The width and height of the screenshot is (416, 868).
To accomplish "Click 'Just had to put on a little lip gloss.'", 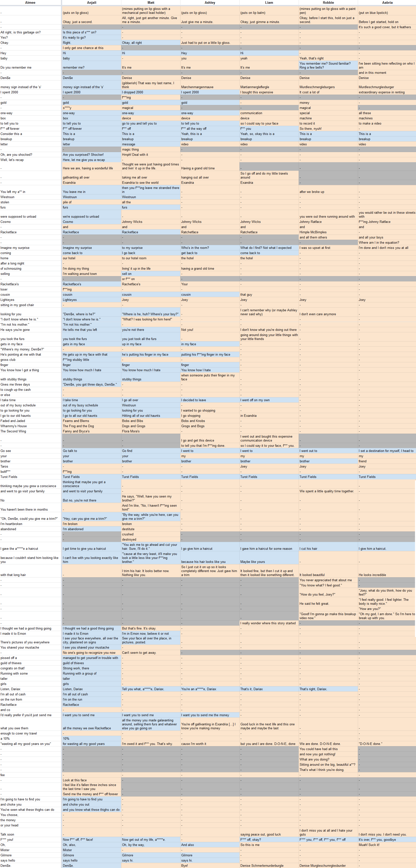I will point(210,43).
